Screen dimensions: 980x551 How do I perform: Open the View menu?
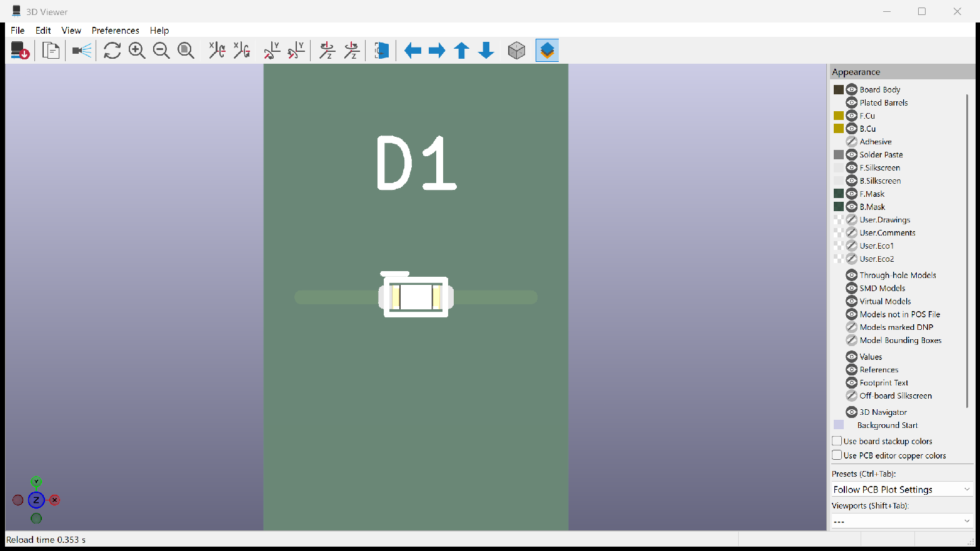(x=71, y=30)
